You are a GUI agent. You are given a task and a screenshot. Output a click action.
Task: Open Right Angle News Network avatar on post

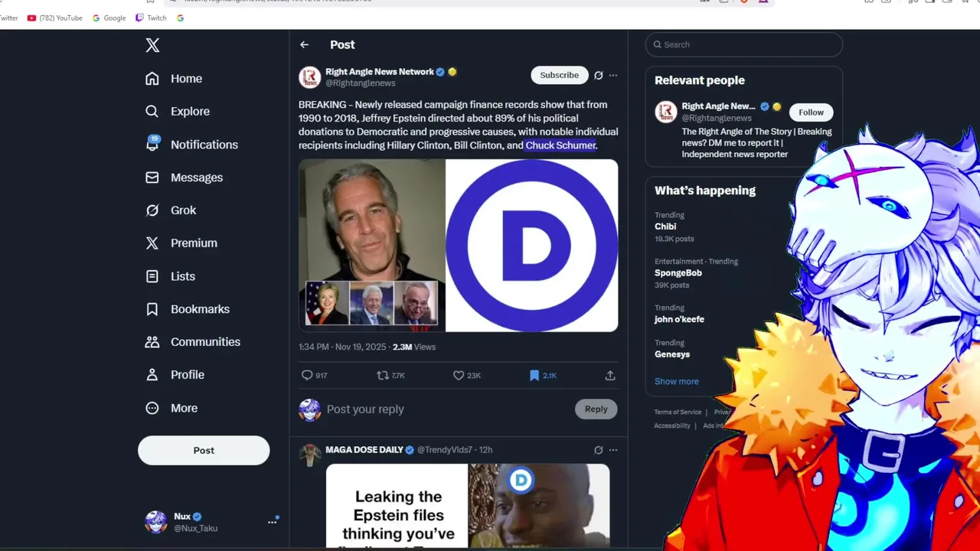309,77
